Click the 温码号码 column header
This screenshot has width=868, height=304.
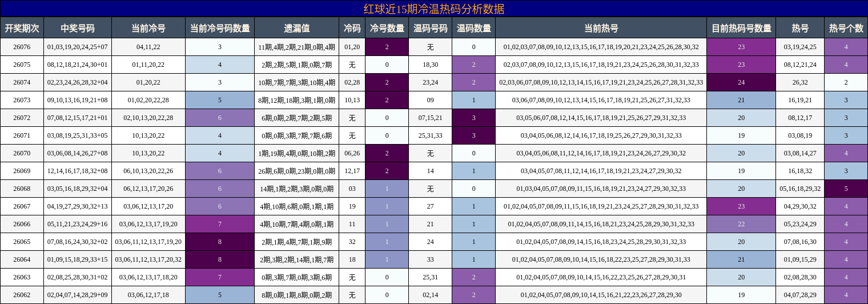pyautogui.click(x=431, y=28)
